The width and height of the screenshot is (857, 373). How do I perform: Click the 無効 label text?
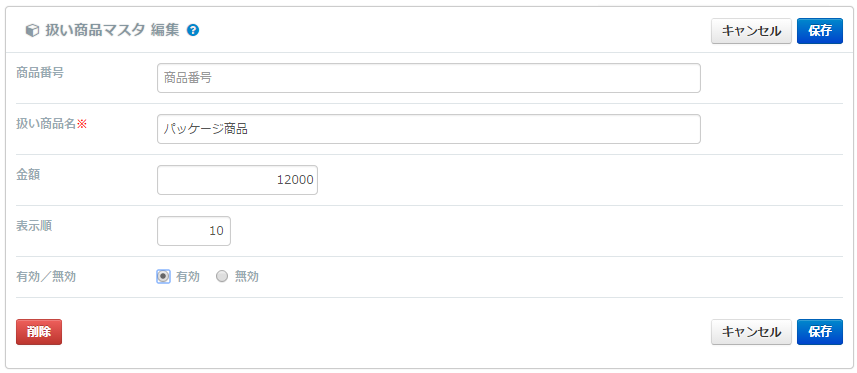246,277
